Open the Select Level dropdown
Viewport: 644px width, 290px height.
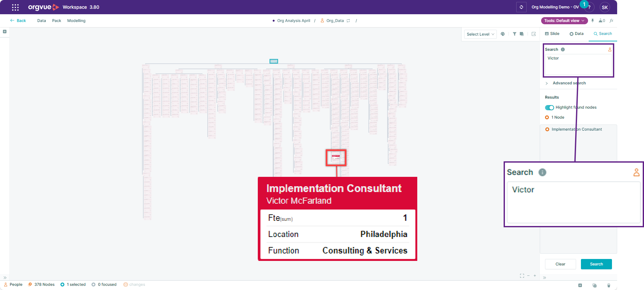click(x=480, y=34)
